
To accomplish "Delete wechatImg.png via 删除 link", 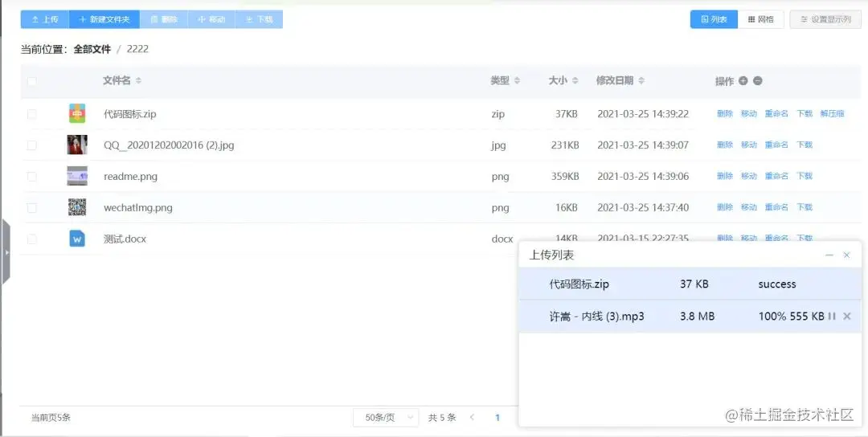I will coord(725,207).
